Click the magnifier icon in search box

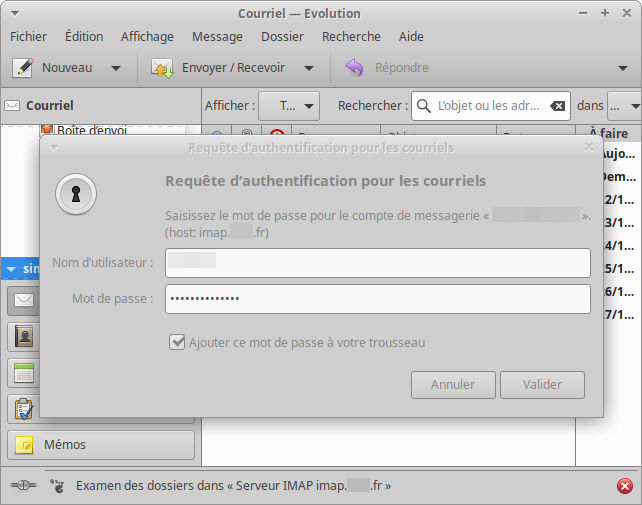pos(424,106)
